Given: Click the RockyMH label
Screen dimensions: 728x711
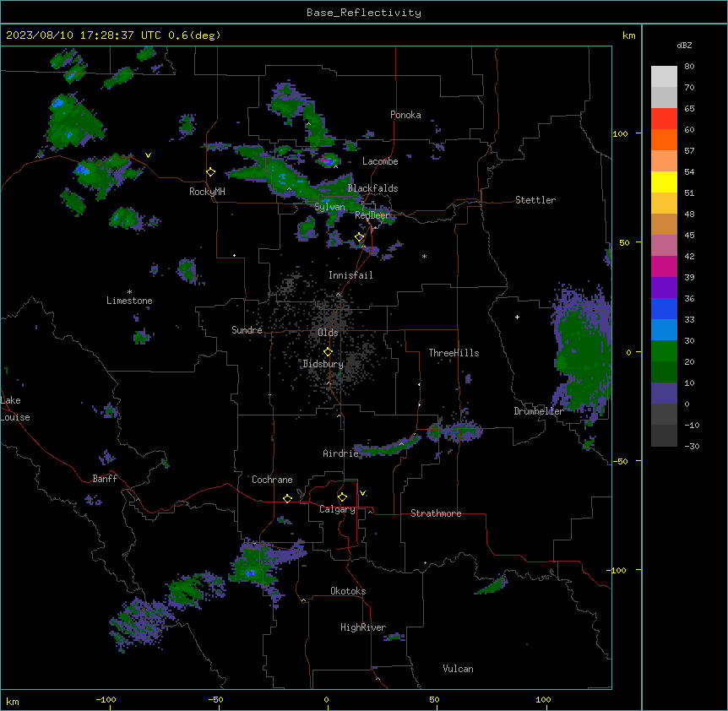Looking at the screenshot, I should (207, 192).
